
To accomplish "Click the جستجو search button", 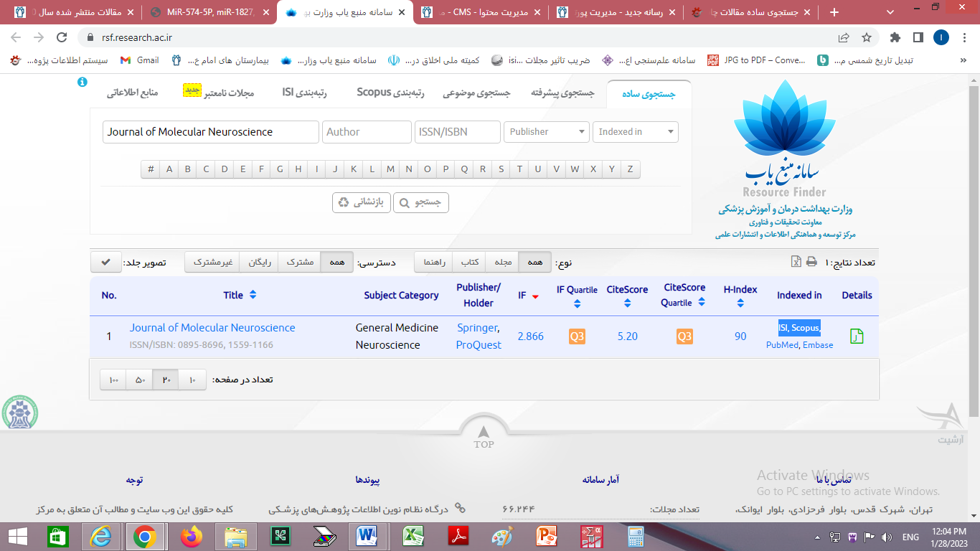I will click(421, 203).
